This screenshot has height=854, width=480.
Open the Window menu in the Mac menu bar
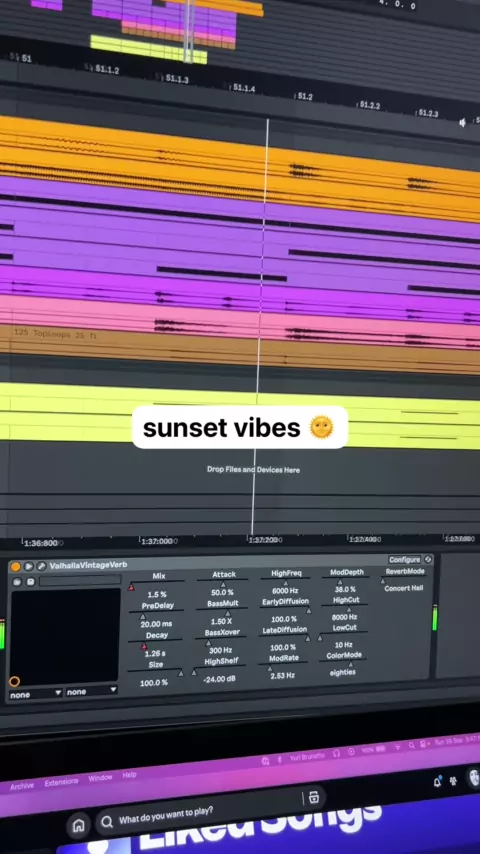(100, 778)
